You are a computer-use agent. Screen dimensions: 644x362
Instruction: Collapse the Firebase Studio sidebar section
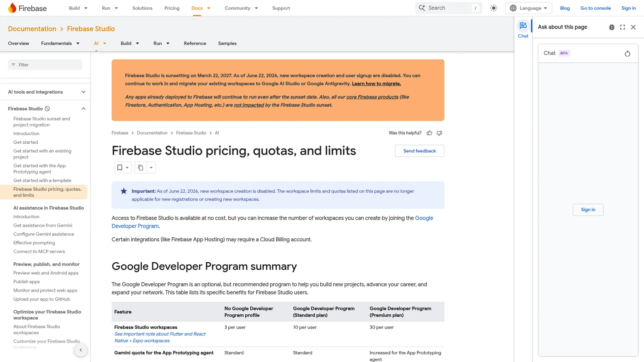coord(83,109)
